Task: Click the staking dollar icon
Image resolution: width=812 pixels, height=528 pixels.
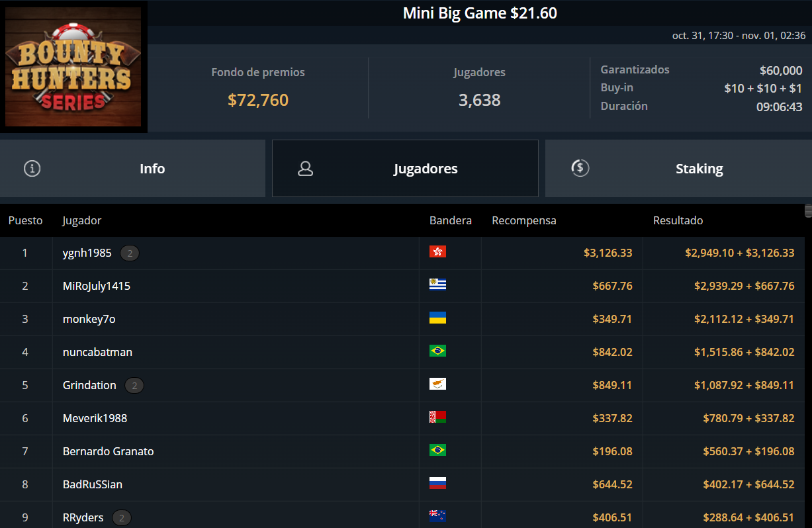Action: tap(580, 168)
